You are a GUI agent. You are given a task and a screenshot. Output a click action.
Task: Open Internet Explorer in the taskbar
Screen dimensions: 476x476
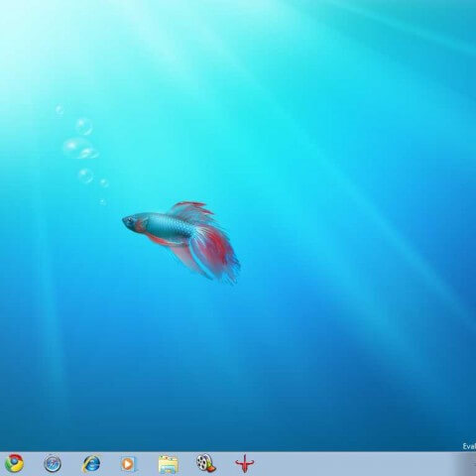(91, 463)
